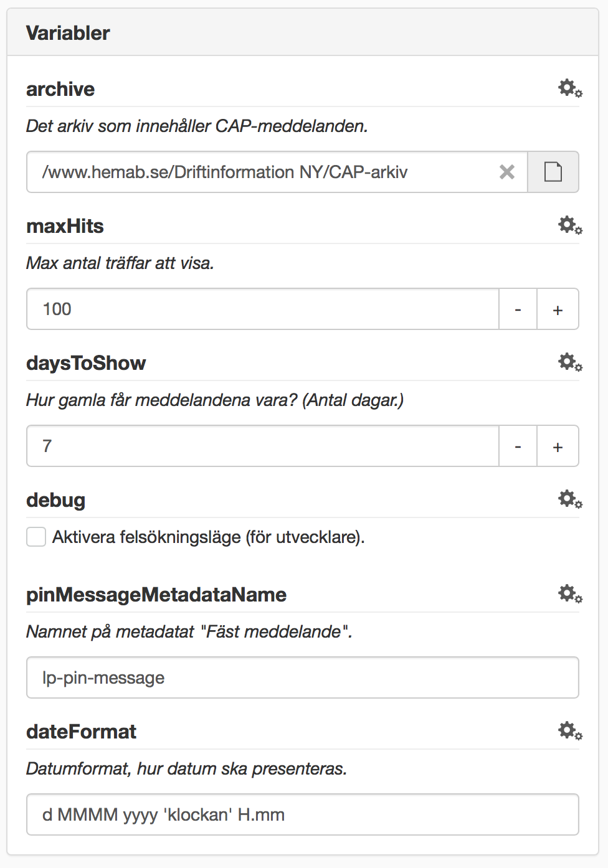Click the archive path input field
The image size is (608, 868).
[x=262, y=172]
